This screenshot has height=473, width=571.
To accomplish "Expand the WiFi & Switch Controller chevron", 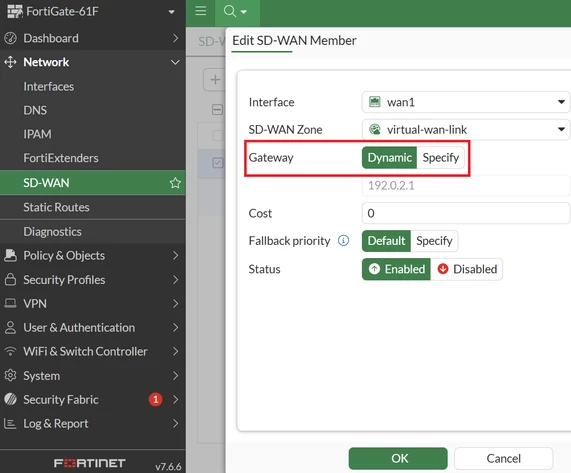I will tap(175, 351).
